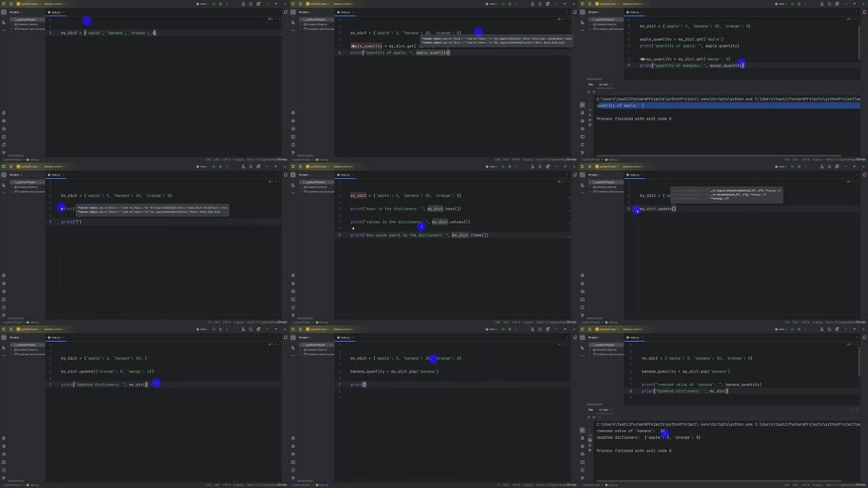
Task: Open Code With Me icon in the keys/values/items frame
Action: coord(532,167)
